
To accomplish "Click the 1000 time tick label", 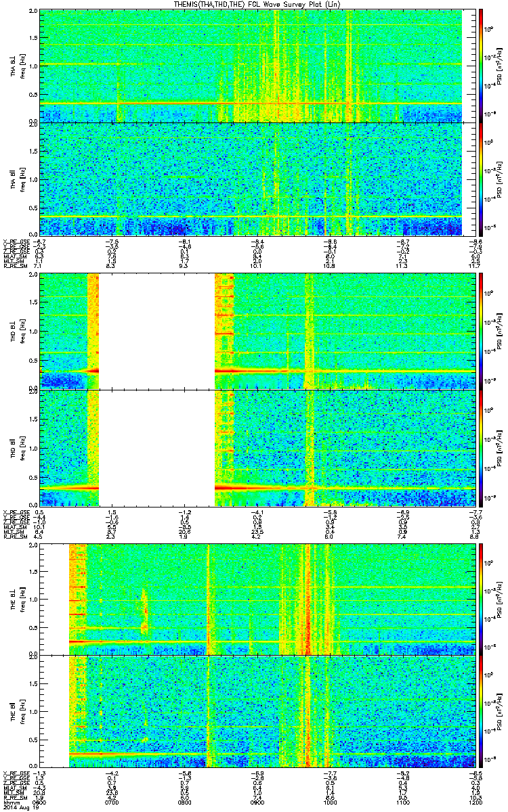I will pos(330,803).
